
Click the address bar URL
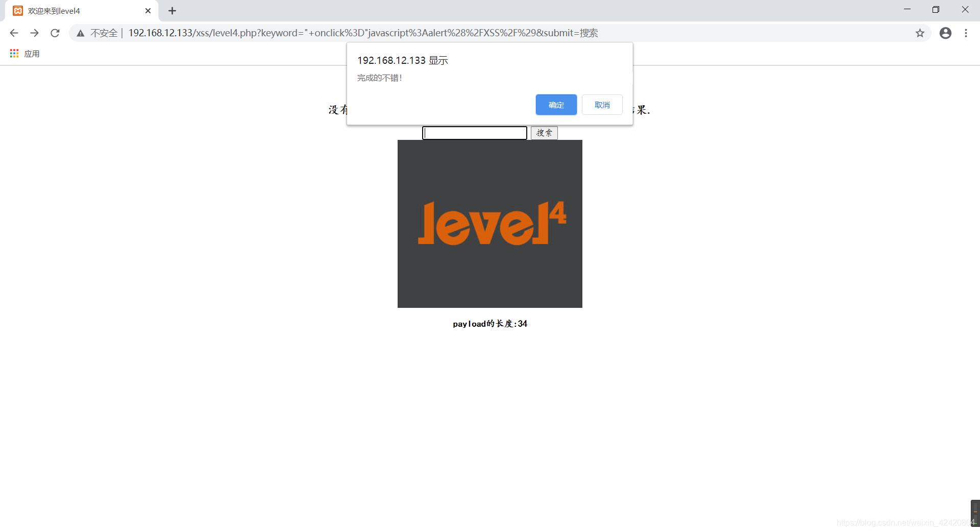363,33
